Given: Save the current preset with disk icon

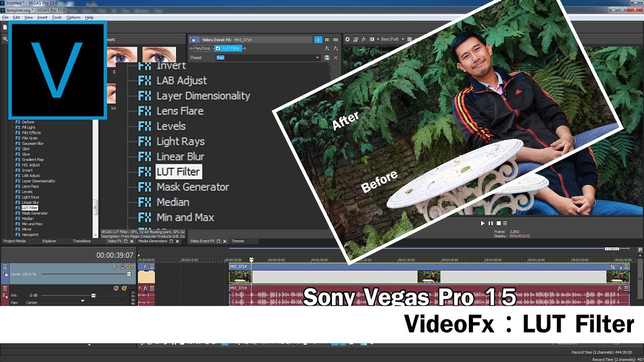Looking at the screenshot, I should click(x=327, y=58).
